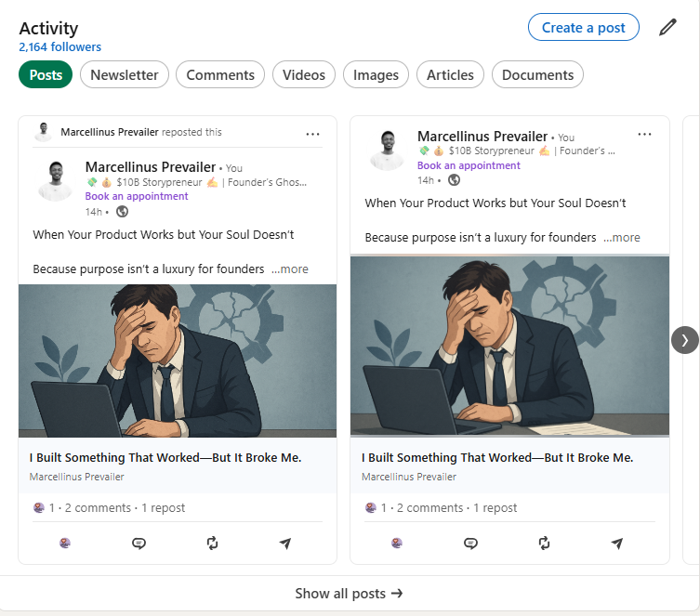700x616 pixels.
Task: Advance carousel with the right chevron arrow
Action: (x=684, y=339)
